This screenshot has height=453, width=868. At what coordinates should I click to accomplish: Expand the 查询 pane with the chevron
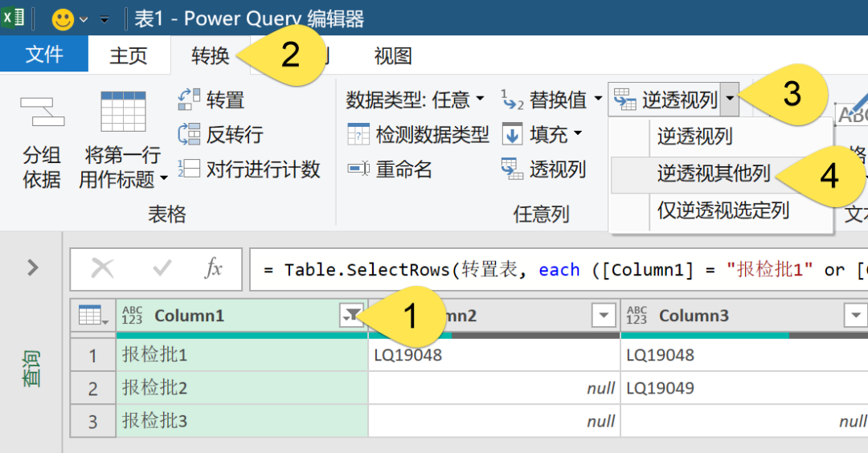click(x=33, y=267)
